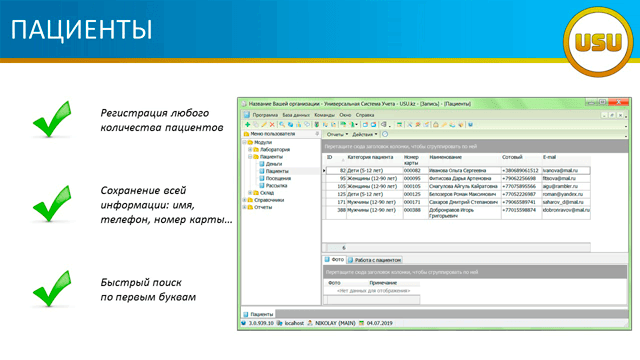
Task: Open the Программа menu
Action: coord(265,115)
